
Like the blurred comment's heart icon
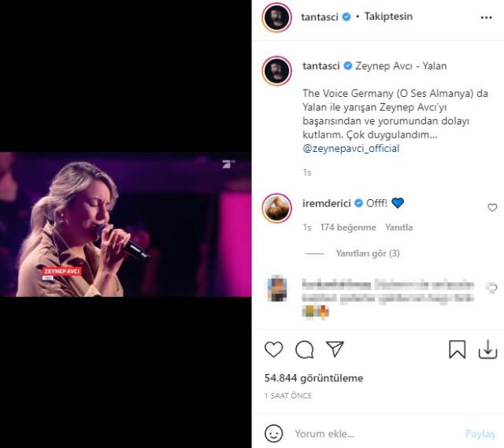tap(492, 288)
